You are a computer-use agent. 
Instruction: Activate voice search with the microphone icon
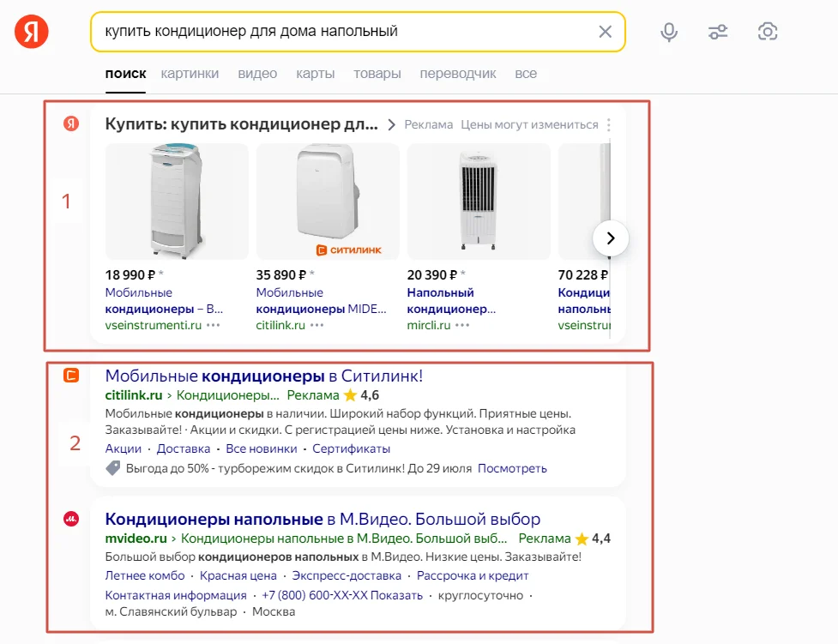pos(669,32)
